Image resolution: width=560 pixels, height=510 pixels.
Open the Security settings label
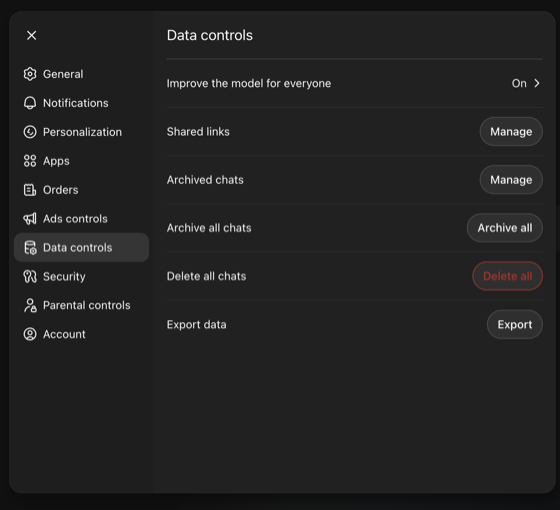[x=64, y=277]
